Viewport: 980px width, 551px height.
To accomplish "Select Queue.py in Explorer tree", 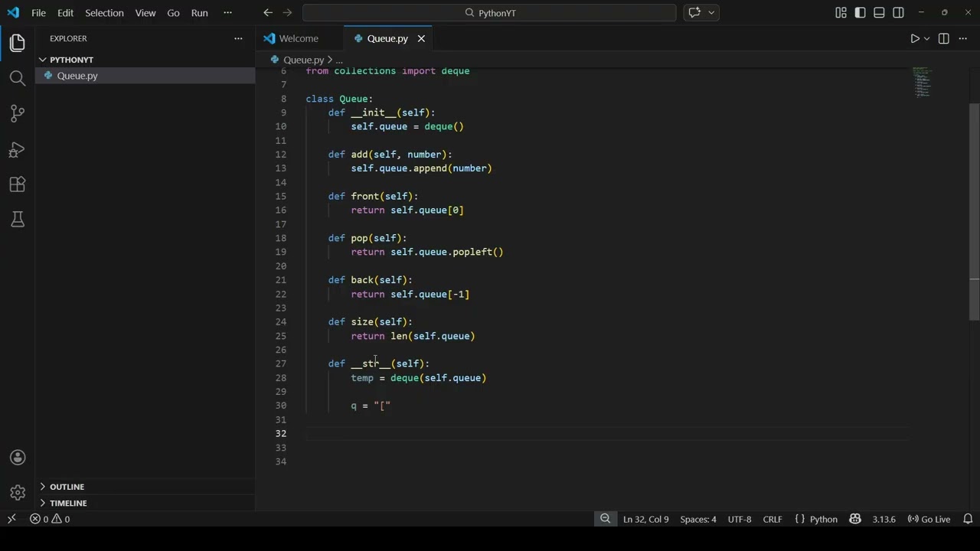I will click(145, 76).
